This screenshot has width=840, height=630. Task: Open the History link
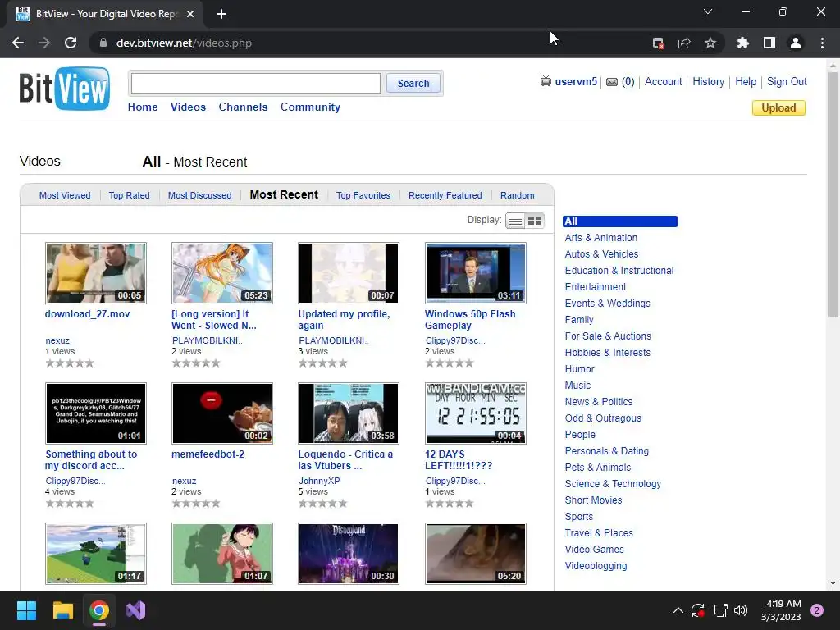708,81
